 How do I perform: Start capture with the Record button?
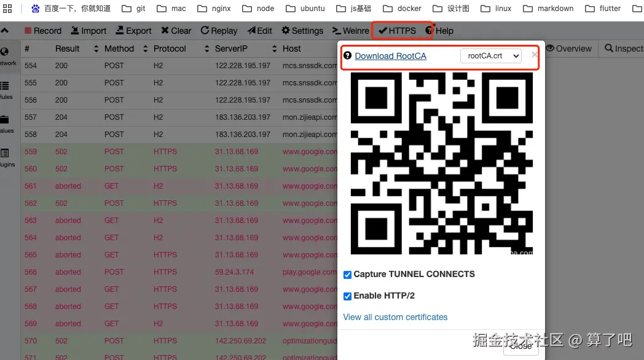[x=43, y=31]
